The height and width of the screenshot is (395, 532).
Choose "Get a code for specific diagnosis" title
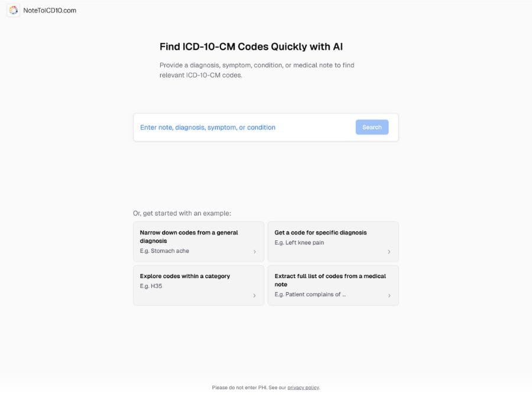(320, 233)
